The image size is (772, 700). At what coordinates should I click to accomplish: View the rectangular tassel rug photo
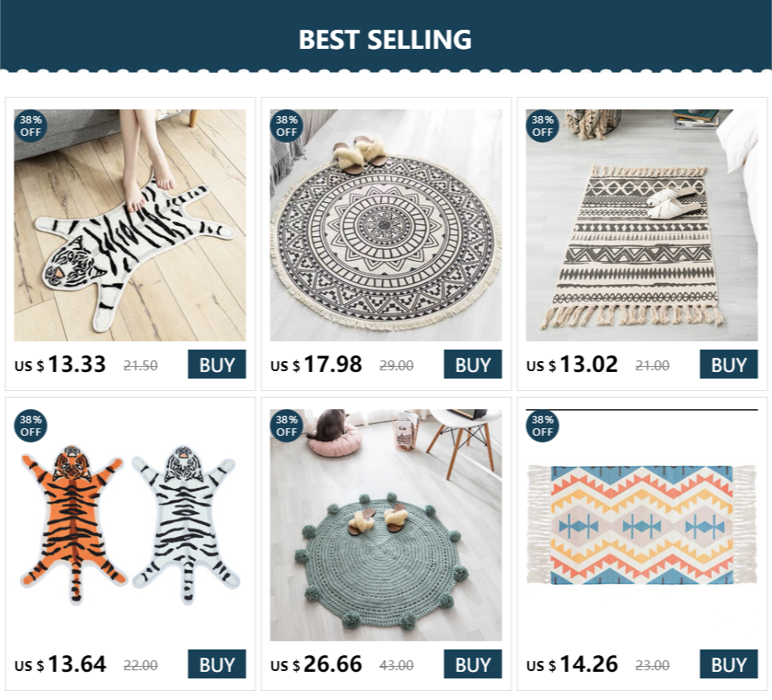click(x=642, y=225)
